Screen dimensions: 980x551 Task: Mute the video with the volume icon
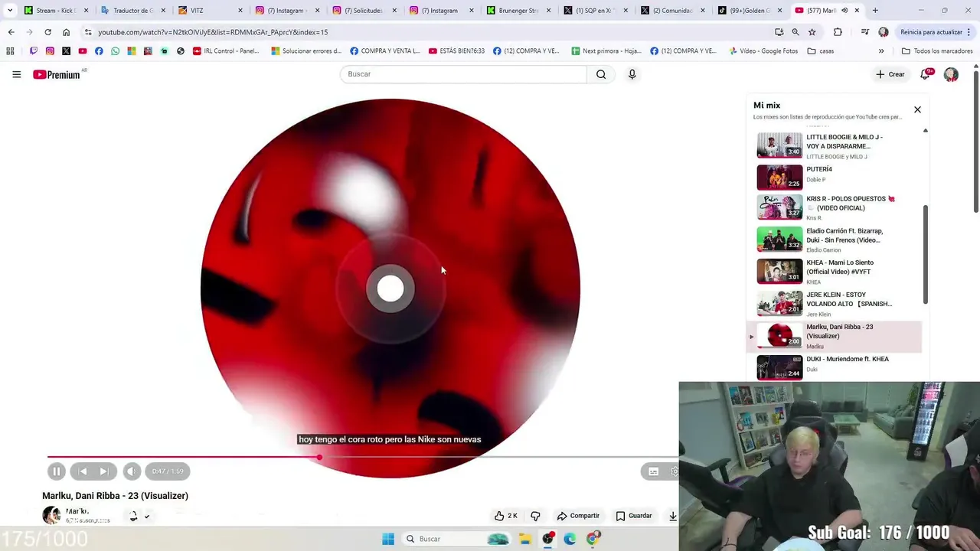coord(132,471)
